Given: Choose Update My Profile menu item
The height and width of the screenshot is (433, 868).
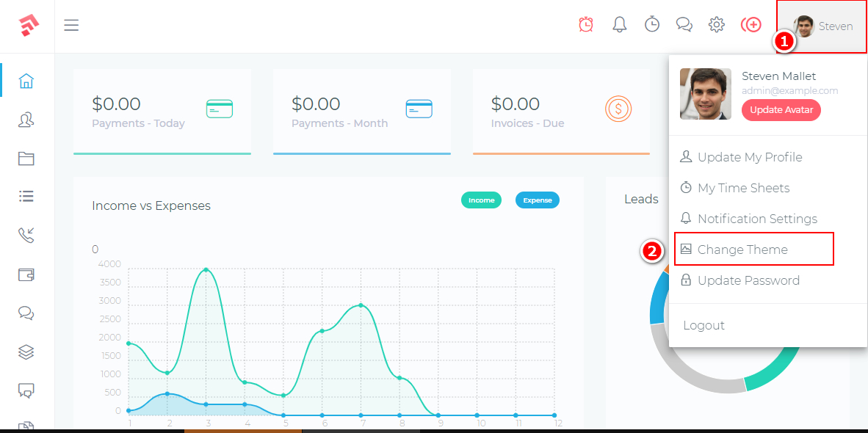Looking at the screenshot, I should [749, 157].
